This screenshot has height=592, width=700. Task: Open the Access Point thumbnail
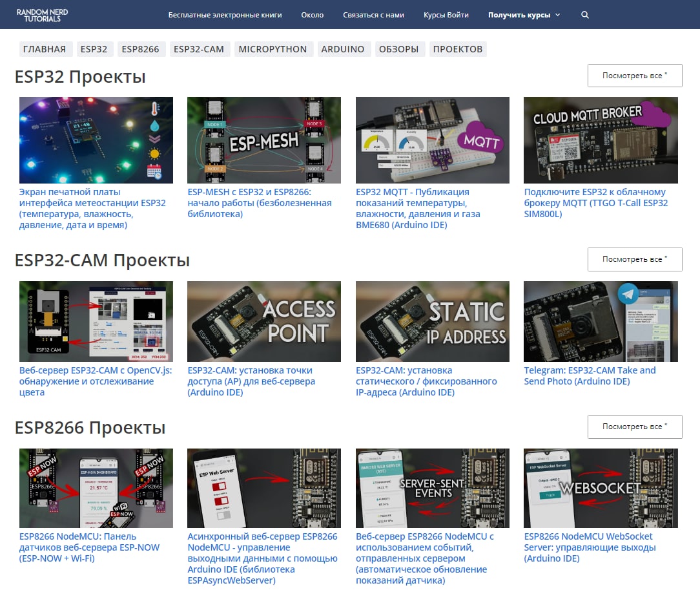pos(264,321)
